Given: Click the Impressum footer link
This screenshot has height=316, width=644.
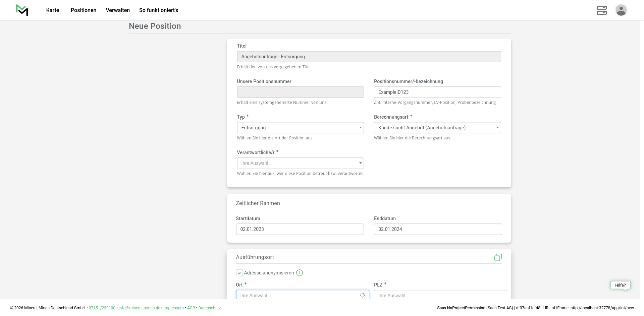Looking at the screenshot, I should (173, 308).
